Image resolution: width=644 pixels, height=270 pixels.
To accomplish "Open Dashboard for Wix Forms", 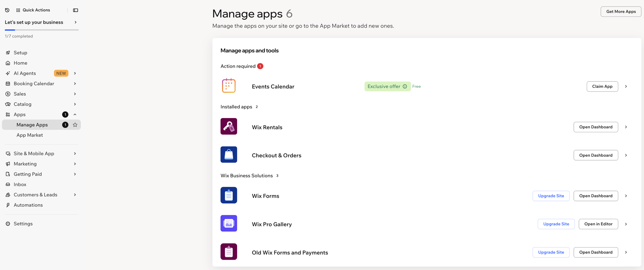I will (x=596, y=196).
